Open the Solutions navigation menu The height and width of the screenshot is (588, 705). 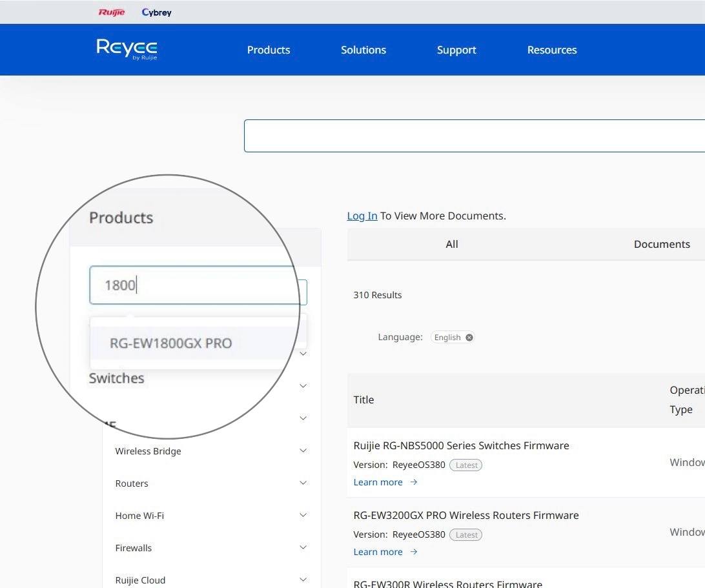click(x=363, y=50)
